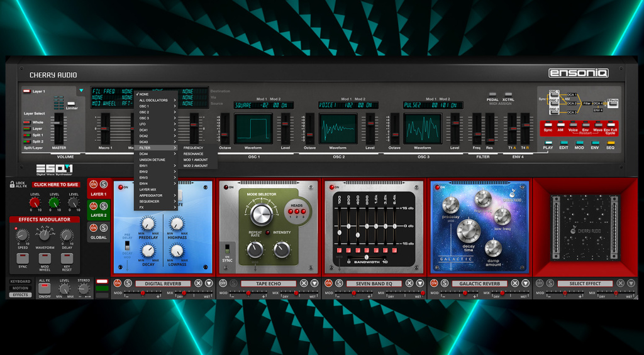Open Galactic Reverb effect selector arrow

[x=526, y=283]
